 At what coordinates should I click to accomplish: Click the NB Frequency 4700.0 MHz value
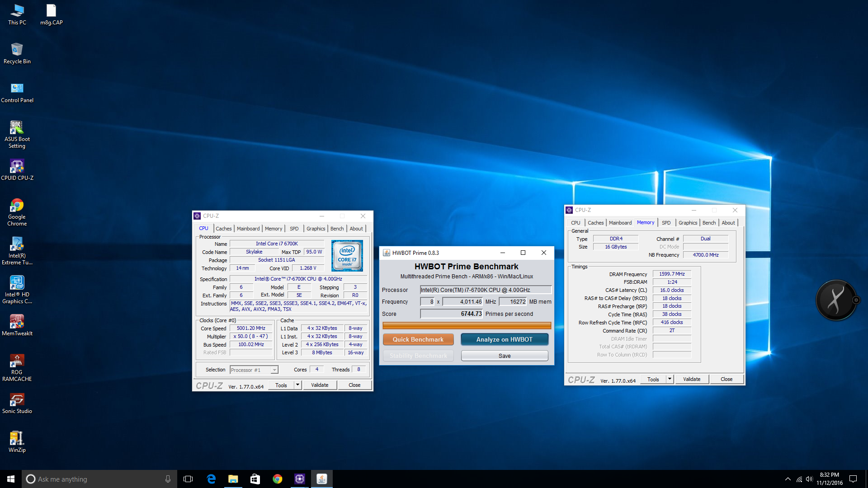(705, 255)
